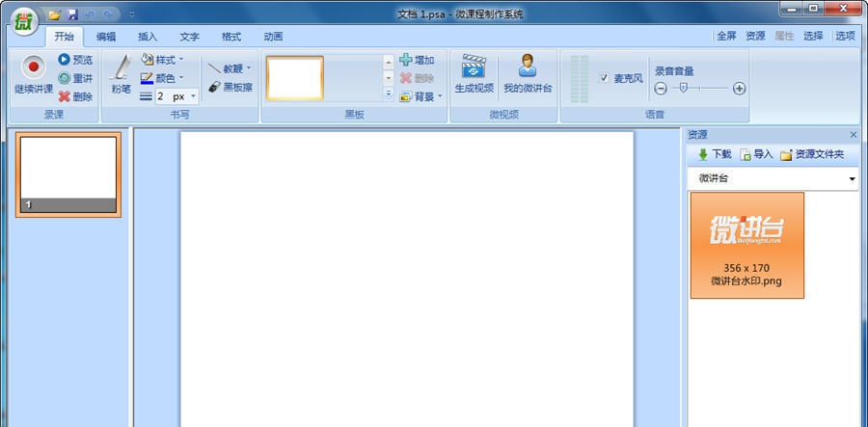
Task: Click 增加 add blackboard icon
Action: [417, 60]
